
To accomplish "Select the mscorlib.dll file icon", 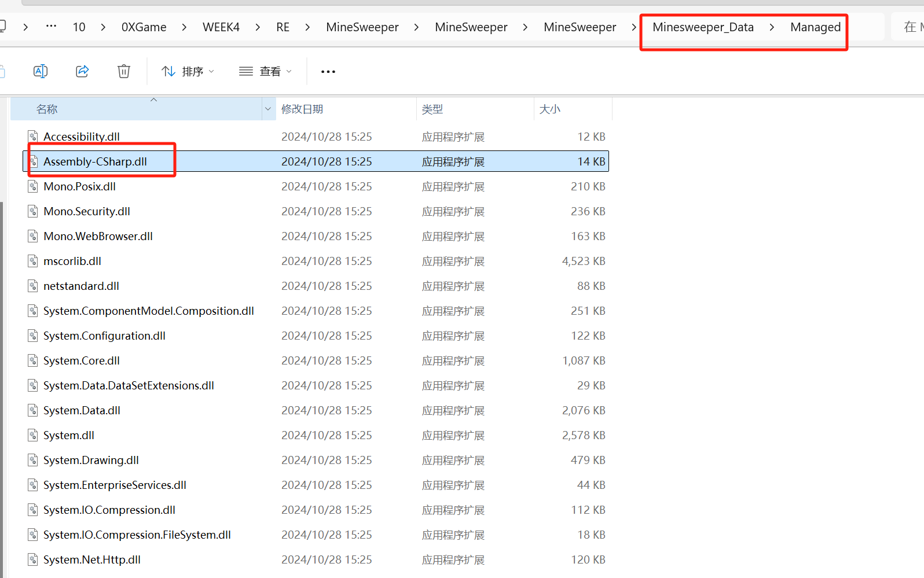I will pyautogui.click(x=34, y=261).
